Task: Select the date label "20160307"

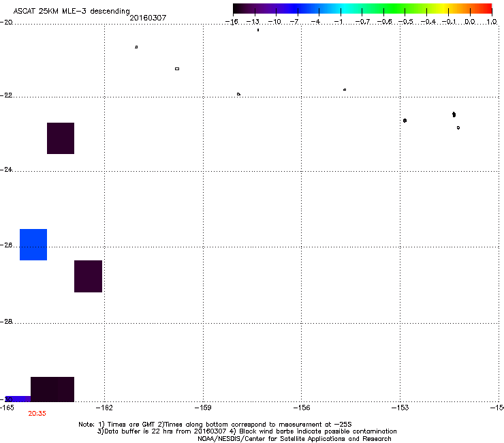Action: [x=148, y=18]
